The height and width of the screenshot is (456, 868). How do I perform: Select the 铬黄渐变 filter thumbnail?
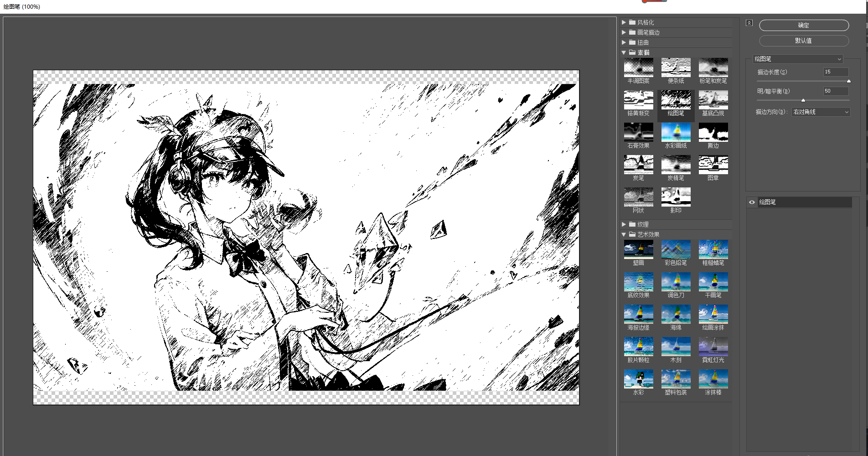[x=638, y=100]
